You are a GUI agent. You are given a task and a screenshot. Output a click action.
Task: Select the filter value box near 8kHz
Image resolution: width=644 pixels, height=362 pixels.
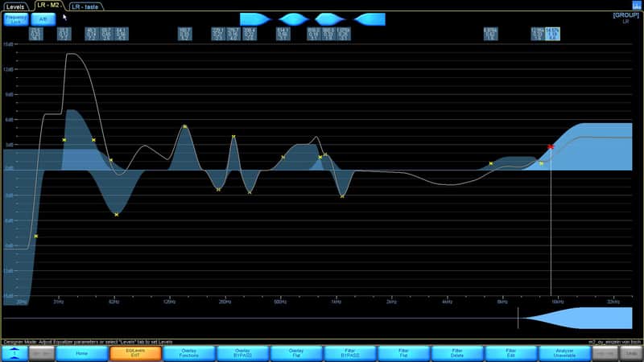(490, 34)
